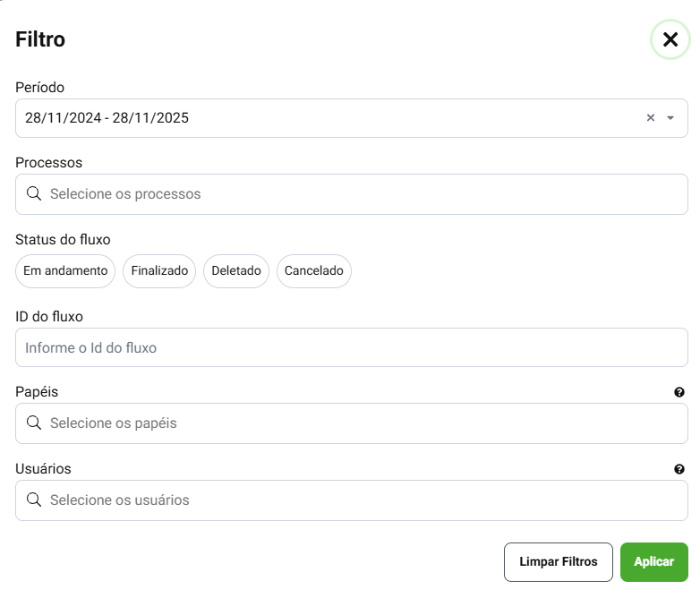This screenshot has height=598, width=700.
Task: Expand the Período dropdown arrow
Action: (670, 118)
